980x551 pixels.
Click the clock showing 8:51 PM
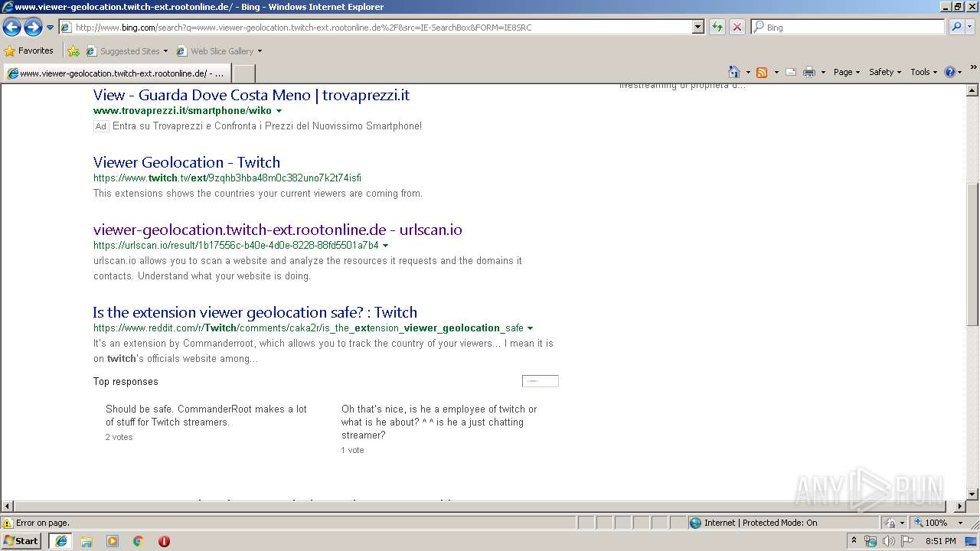(940, 541)
